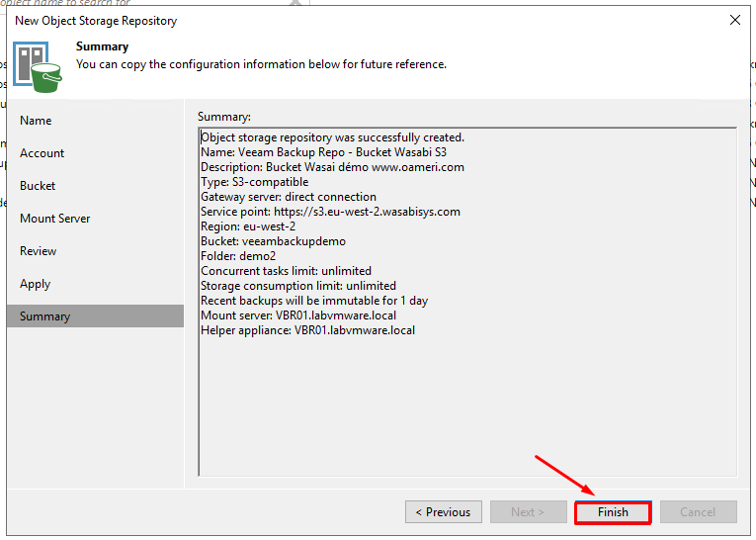
Task: Click the dialog title 'New Object Storage Repository'
Action: click(96, 21)
